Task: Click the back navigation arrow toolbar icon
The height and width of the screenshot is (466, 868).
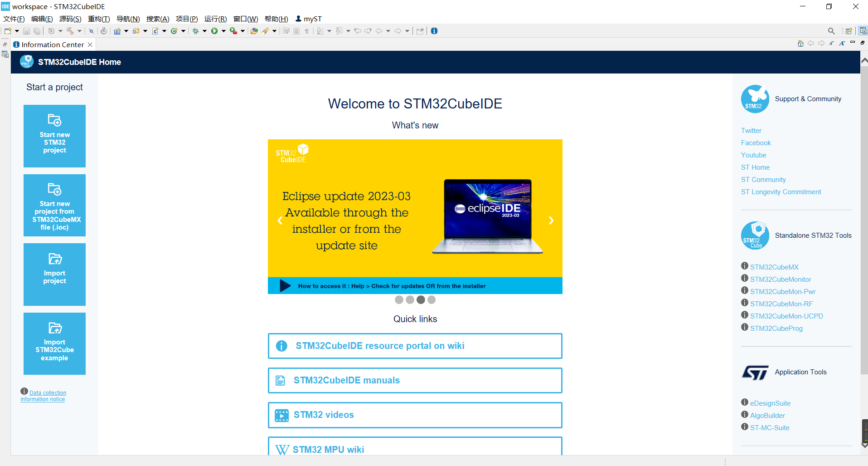Action: click(x=379, y=31)
